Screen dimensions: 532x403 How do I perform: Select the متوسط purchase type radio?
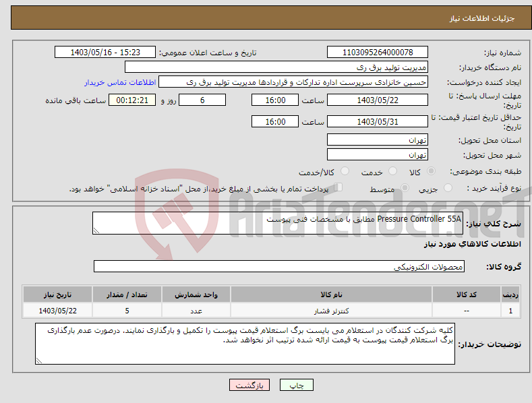click(405, 187)
